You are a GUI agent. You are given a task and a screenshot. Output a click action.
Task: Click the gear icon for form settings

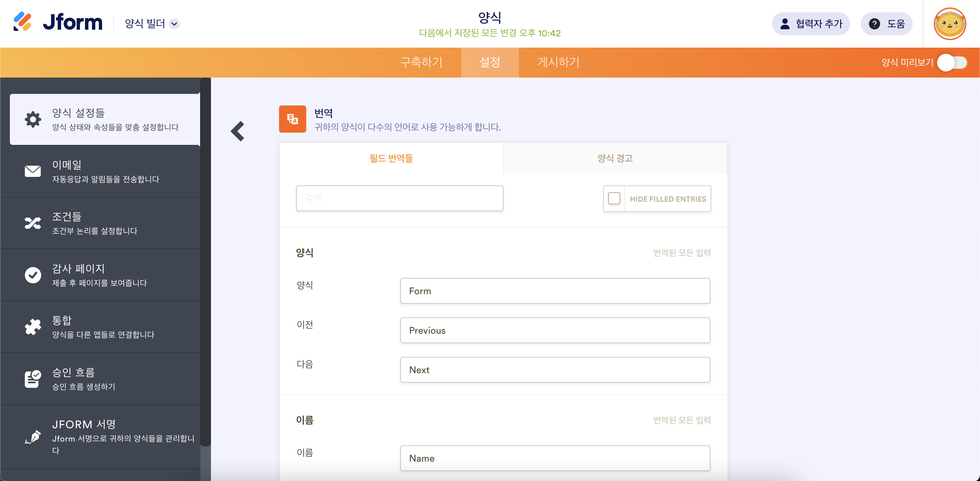(33, 119)
